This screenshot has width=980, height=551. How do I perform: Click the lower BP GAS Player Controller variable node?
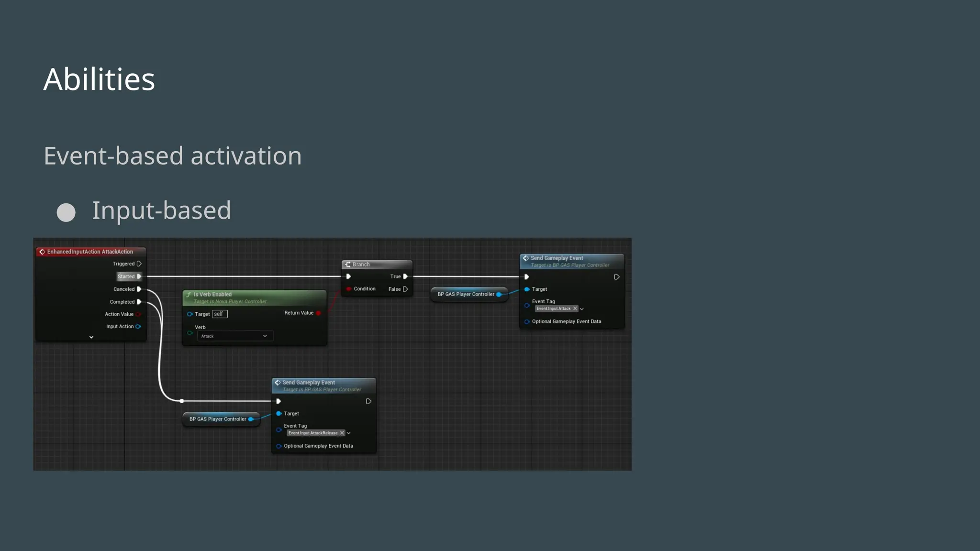pos(221,419)
